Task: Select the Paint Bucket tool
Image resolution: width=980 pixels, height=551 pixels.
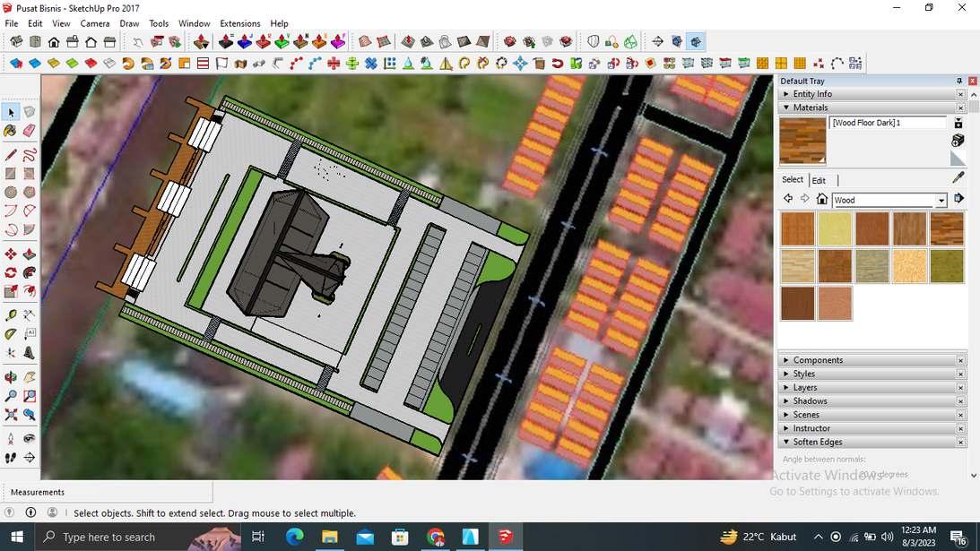Action: pos(11,131)
